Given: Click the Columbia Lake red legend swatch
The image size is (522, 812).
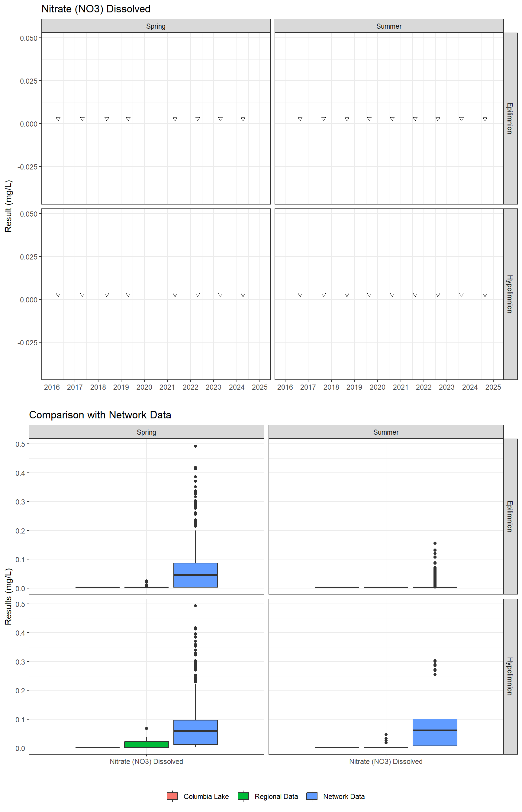Looking at the screenshot, I should coord(172,796).
